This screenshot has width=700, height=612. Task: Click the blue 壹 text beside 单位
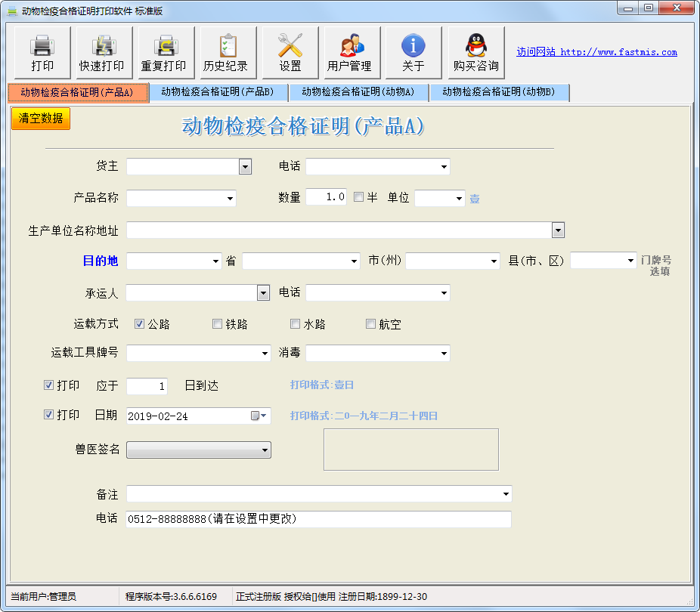pyautogui.click(x=475, y=199)
